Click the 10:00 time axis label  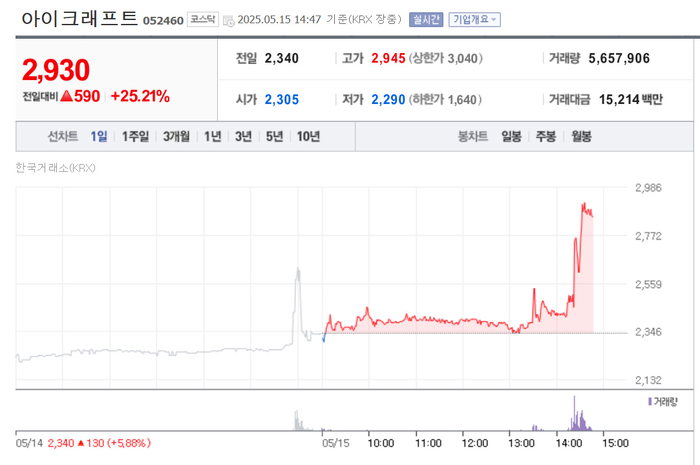click(x=381, y=443)
